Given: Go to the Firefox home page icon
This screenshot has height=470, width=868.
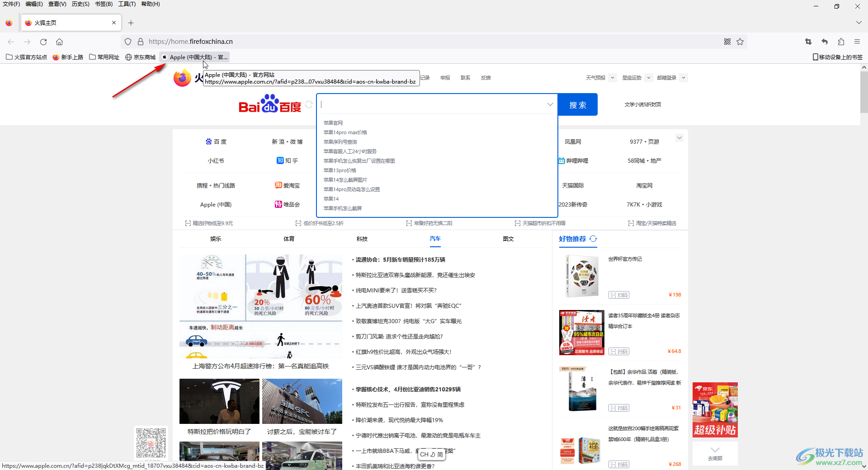Looking at the screenshot, I should 59,42.
